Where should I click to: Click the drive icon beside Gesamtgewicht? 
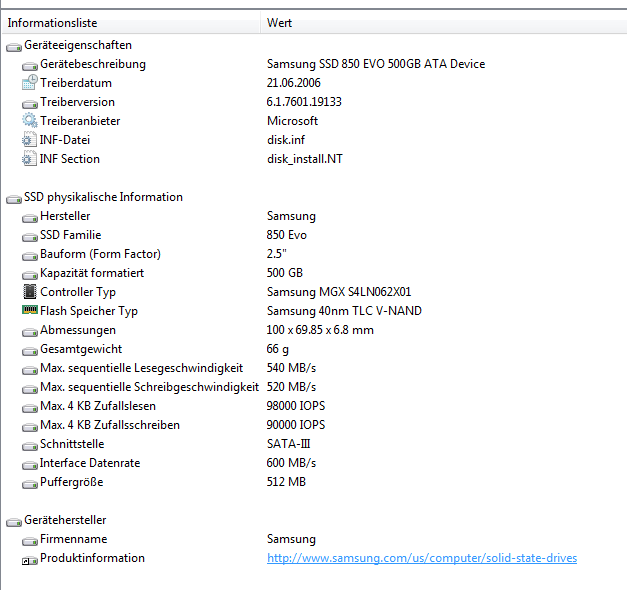30,352
